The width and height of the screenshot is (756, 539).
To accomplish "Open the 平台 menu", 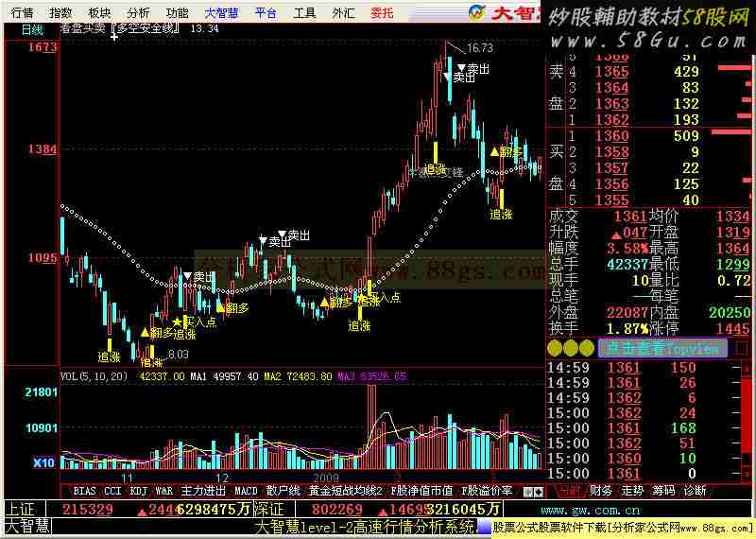I will coord(266,12).
